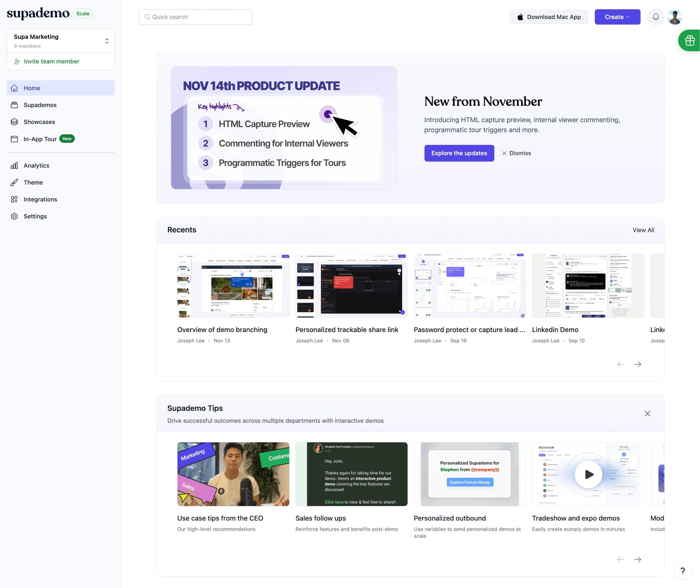Toggle the green gift reward icon

pyautogui.click(x=690, y=40)
